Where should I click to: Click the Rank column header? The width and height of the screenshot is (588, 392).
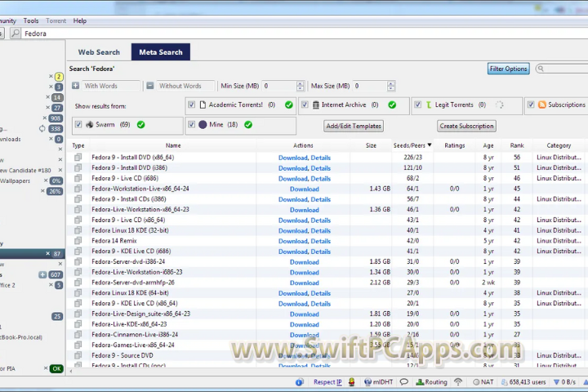pos(517,145)
